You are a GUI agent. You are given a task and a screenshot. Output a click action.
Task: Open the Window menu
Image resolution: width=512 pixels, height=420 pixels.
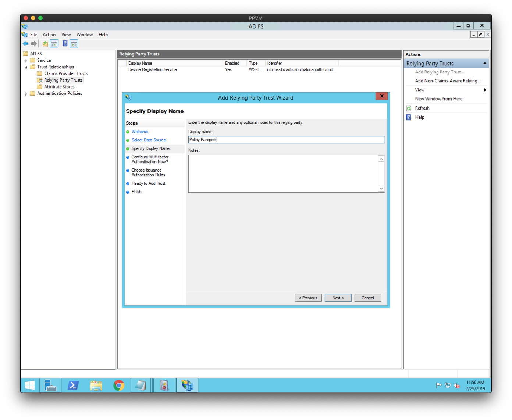[x=85, y=35]
